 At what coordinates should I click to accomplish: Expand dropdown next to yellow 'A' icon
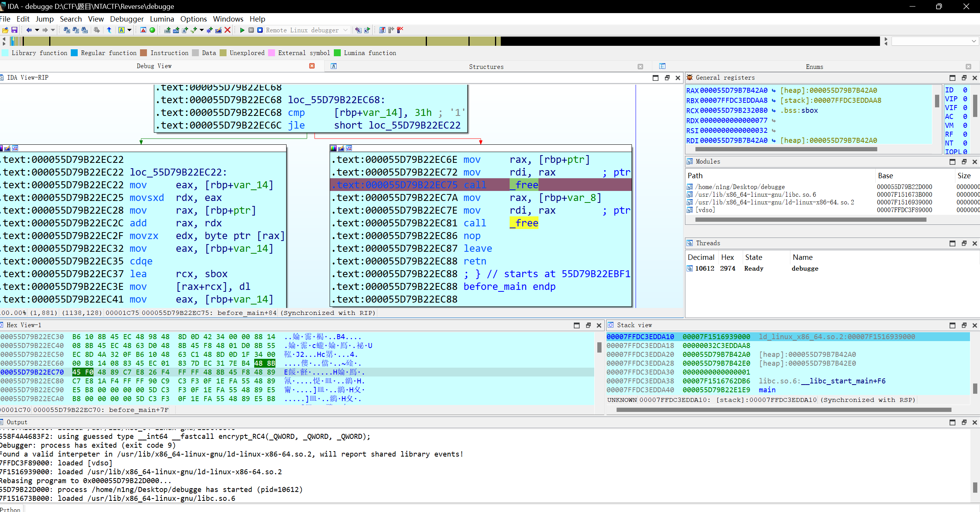129,30
